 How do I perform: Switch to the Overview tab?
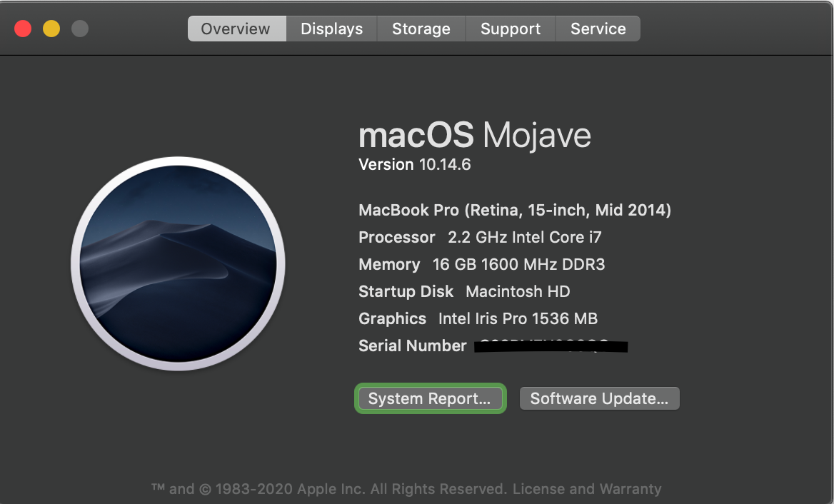click(236, 29)
